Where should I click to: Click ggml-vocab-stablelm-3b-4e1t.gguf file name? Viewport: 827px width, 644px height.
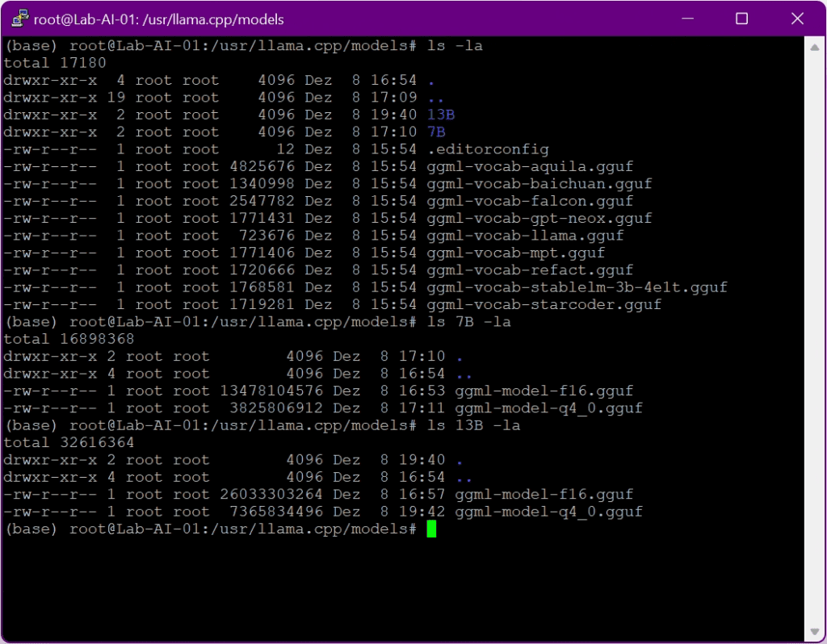[577, 287]
